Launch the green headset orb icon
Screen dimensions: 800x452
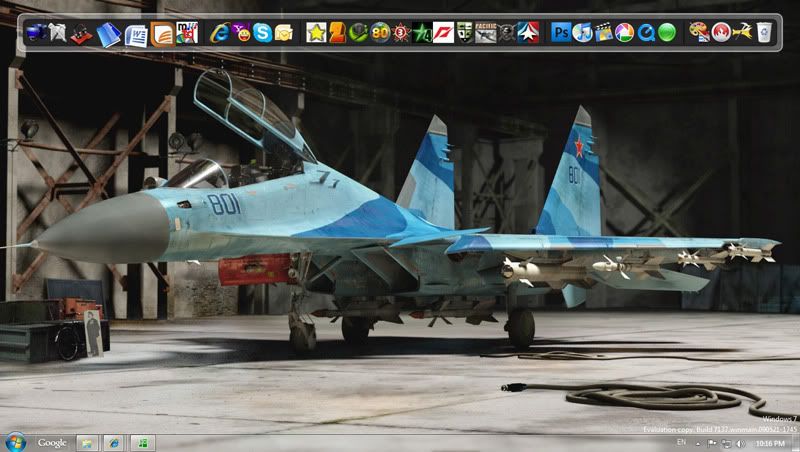point(358,33)
